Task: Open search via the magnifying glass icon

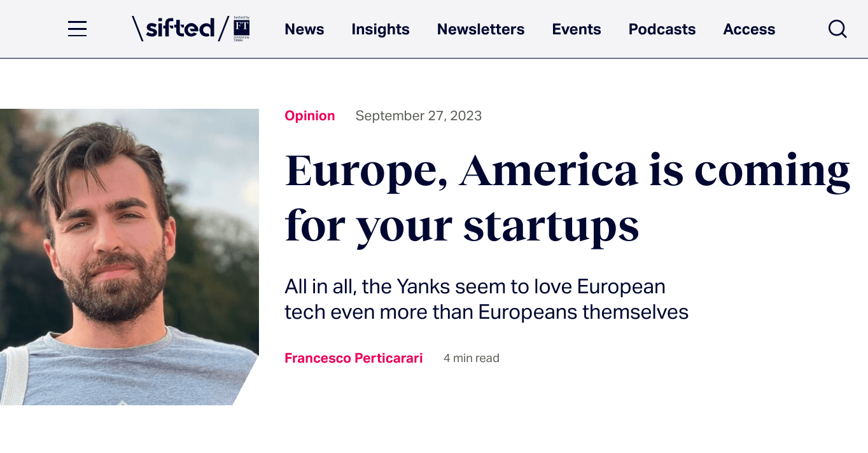Action: 837,29
